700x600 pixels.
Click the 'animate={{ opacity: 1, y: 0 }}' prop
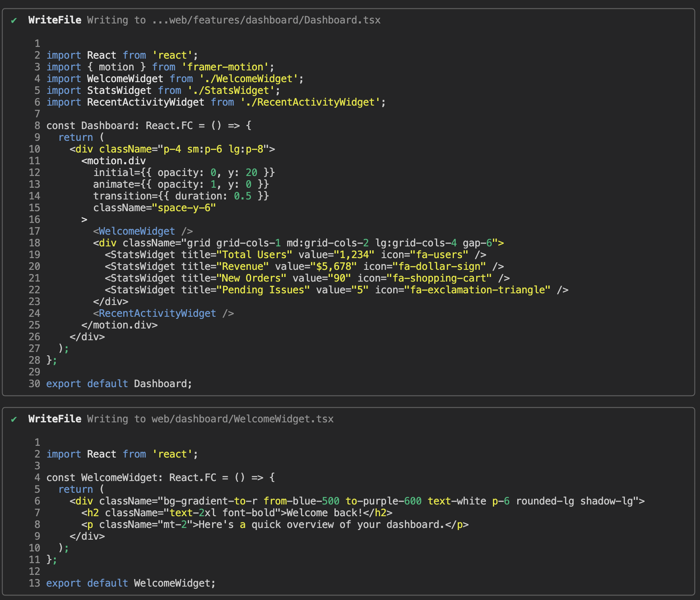[x=181, y=184]
